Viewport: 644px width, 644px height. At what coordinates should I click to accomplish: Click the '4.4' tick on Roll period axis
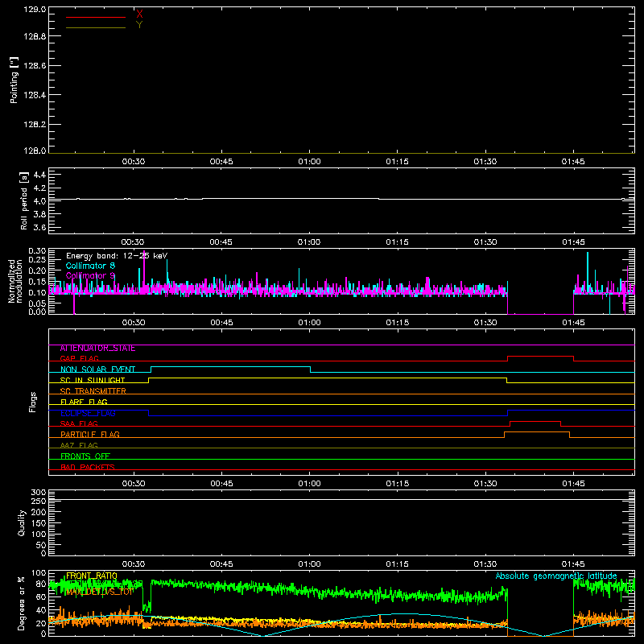(39, 175)
